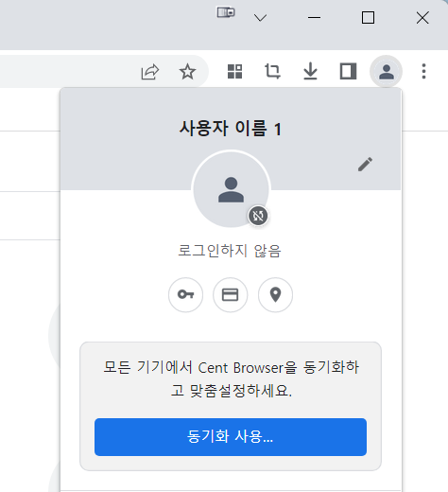This screenshot has width=448, height=492.
Task: Click the share page icon in address bar
Action: (x=150, y=72)
